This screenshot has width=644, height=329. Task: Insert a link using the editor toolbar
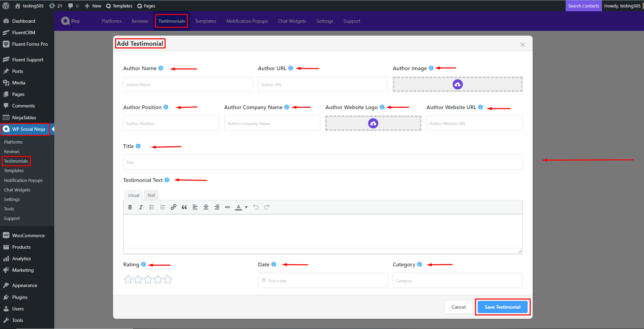coord(173,207)
